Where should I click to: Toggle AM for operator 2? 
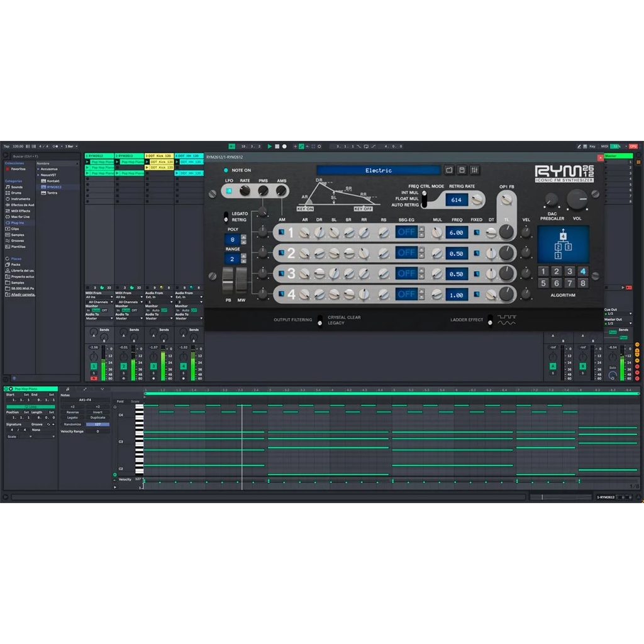click(x=281, y=253)
